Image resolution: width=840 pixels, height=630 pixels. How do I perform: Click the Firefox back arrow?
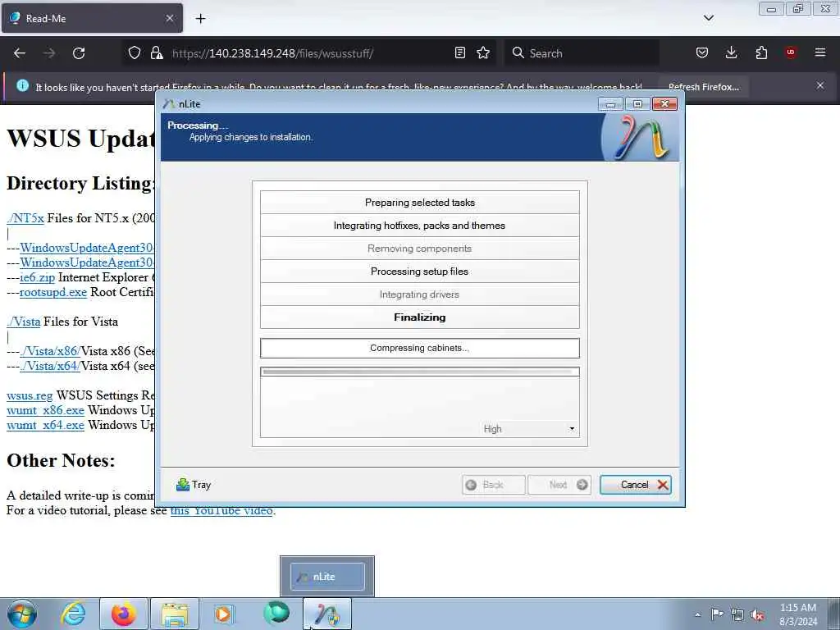(20, 53)
